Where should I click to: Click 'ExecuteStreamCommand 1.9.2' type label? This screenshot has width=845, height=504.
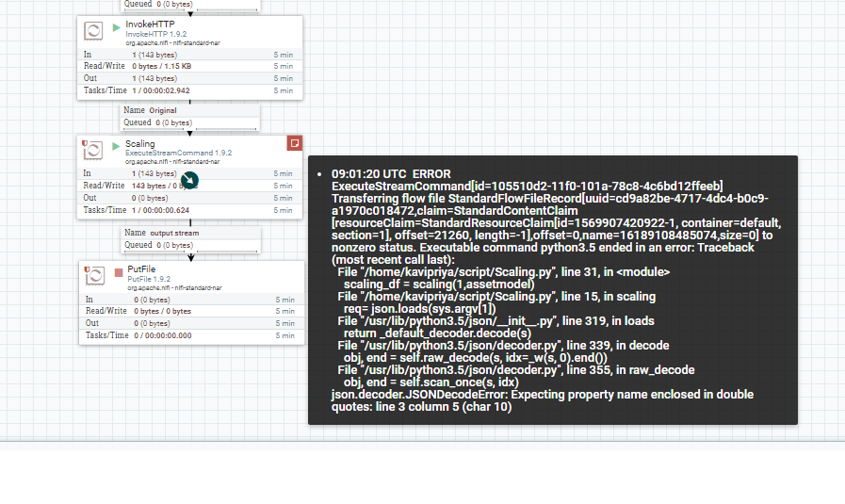(178, 154)
